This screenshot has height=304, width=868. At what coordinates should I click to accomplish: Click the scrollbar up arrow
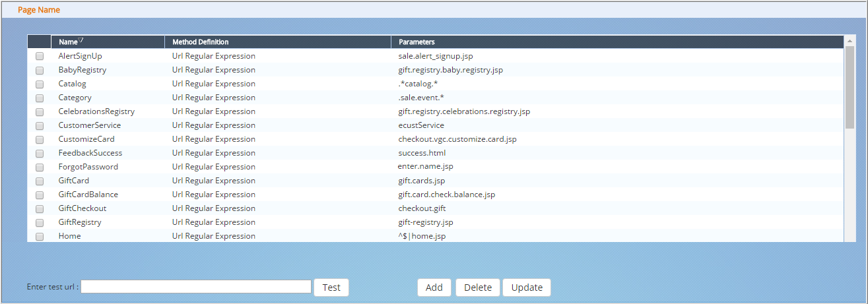[850, 42]
